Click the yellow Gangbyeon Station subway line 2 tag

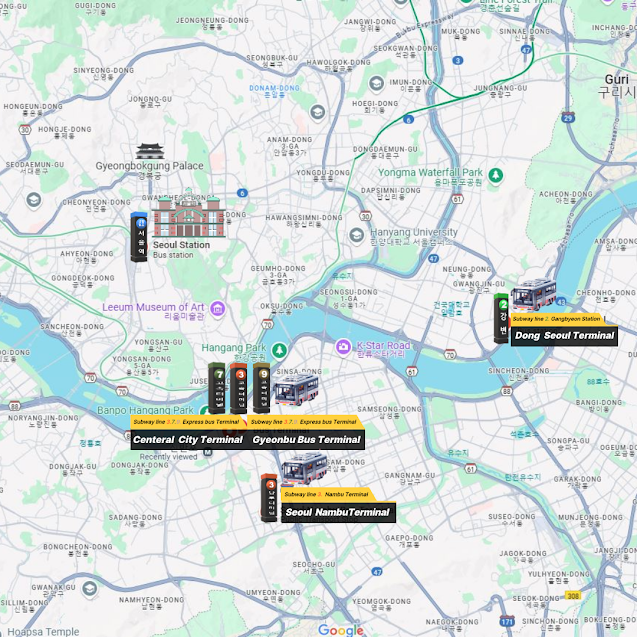(x=557, y=319)
